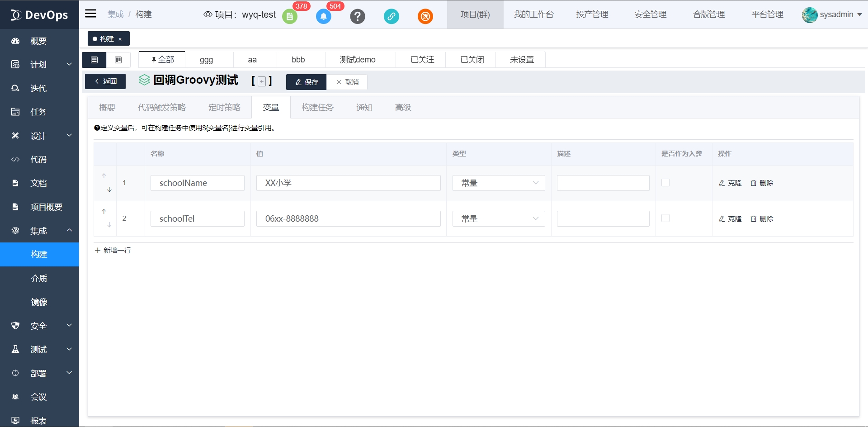Switch to list view icon
Image resolution: width=868 pixels, height=427 pixels.
[94, 60]
